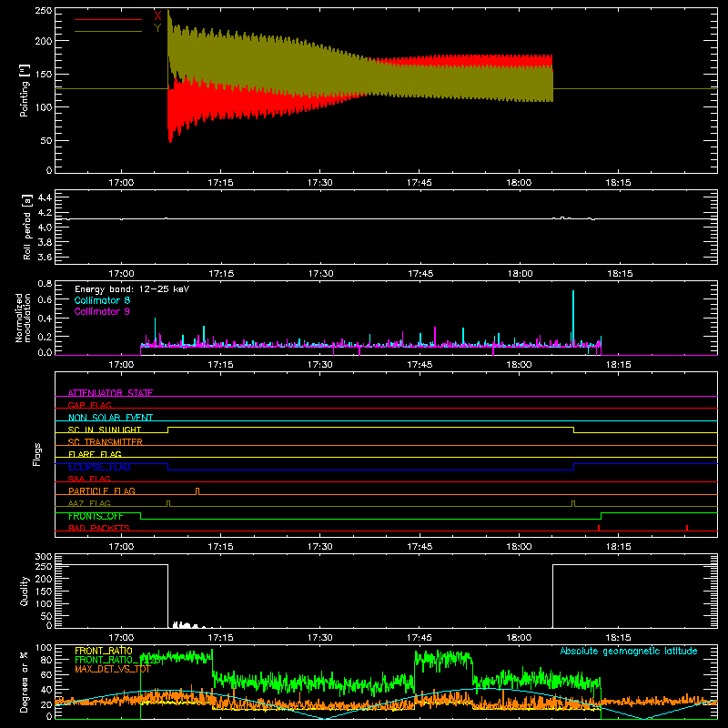This screenshot has width=728, height=728.
Task: Click the red X legend line in Pointing plot
Action: coord(107,19)
